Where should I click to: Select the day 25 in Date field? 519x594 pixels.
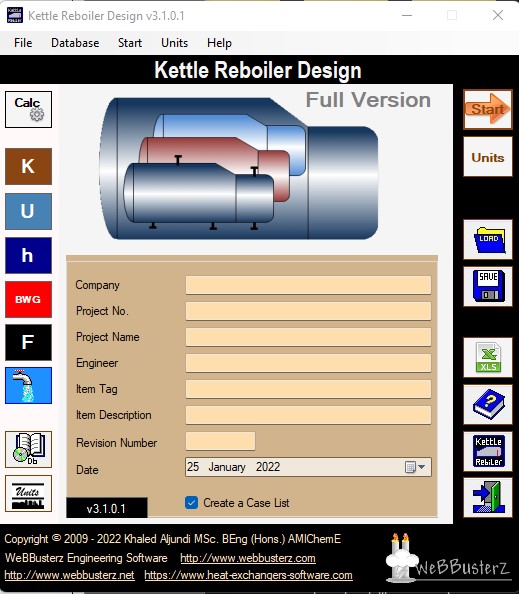193,467
